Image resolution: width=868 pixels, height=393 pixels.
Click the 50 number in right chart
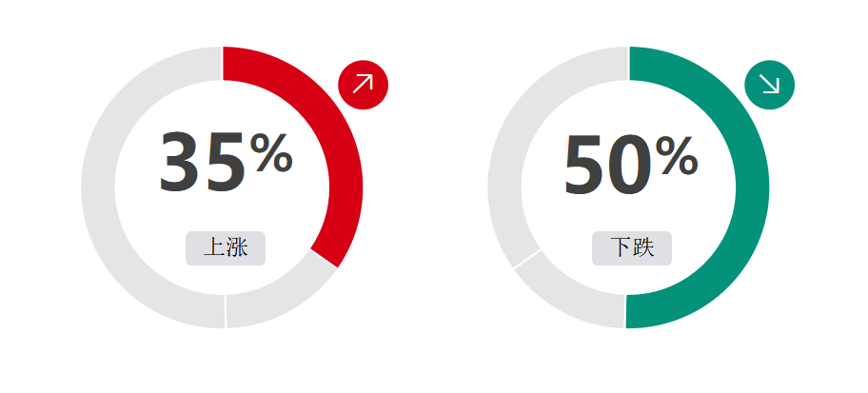(608, 165)
